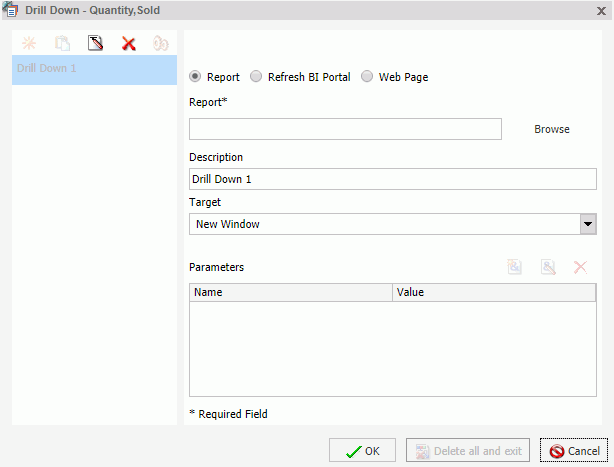The image size is (614, 467).
Task: Close the Drill Down dialog
Action: click(601, 11)
